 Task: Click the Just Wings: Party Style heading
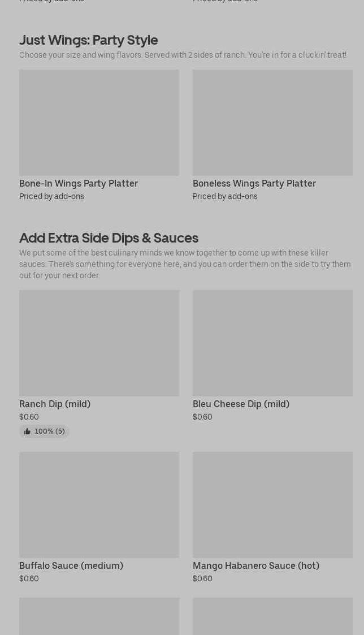(x=88, y=40)
